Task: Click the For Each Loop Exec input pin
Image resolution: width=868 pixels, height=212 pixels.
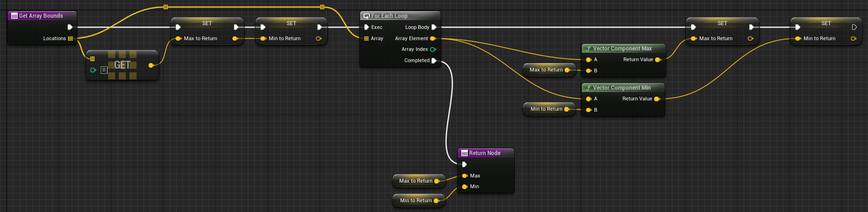Action: pyautogui.click(x=367, y=28)
